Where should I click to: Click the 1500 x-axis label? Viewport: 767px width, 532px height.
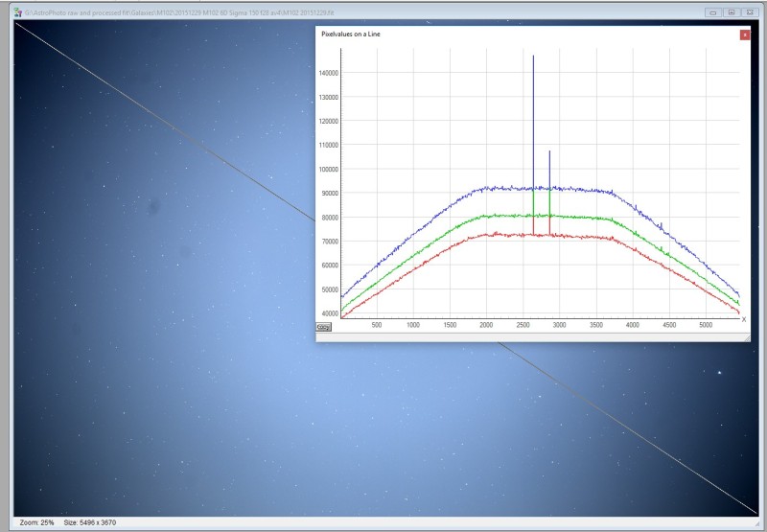click(x=450, y=325)
